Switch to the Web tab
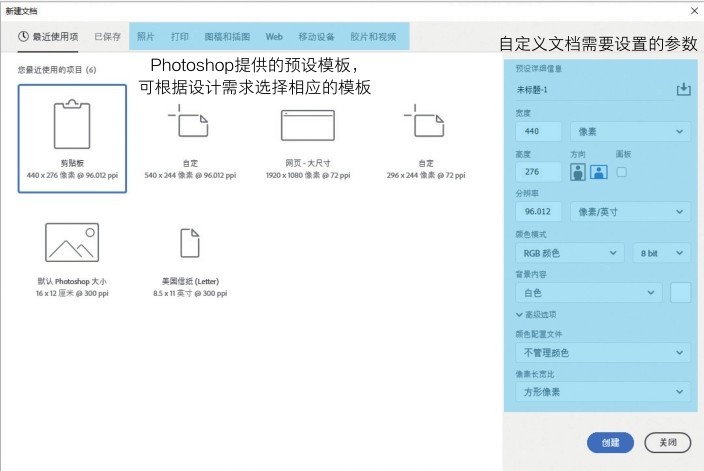 (274, 36)
